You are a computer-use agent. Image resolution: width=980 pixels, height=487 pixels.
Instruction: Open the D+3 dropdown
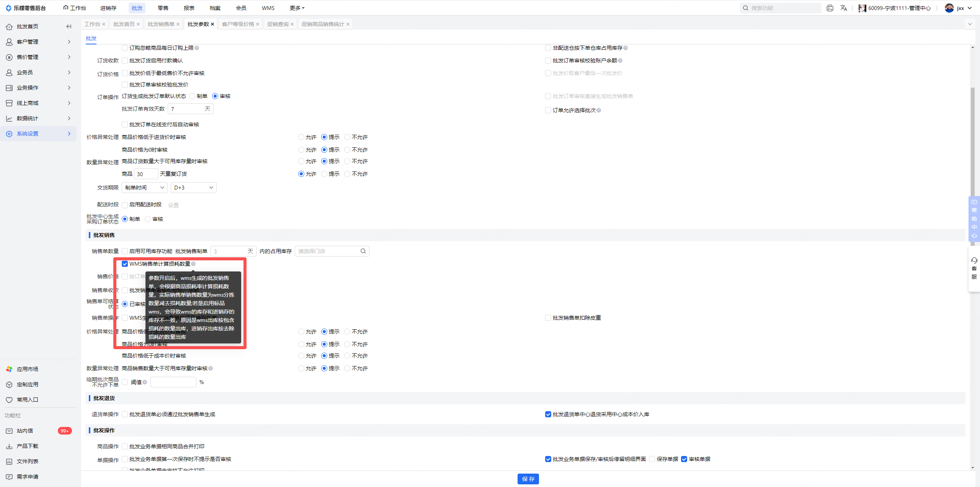tap(194, 188)
